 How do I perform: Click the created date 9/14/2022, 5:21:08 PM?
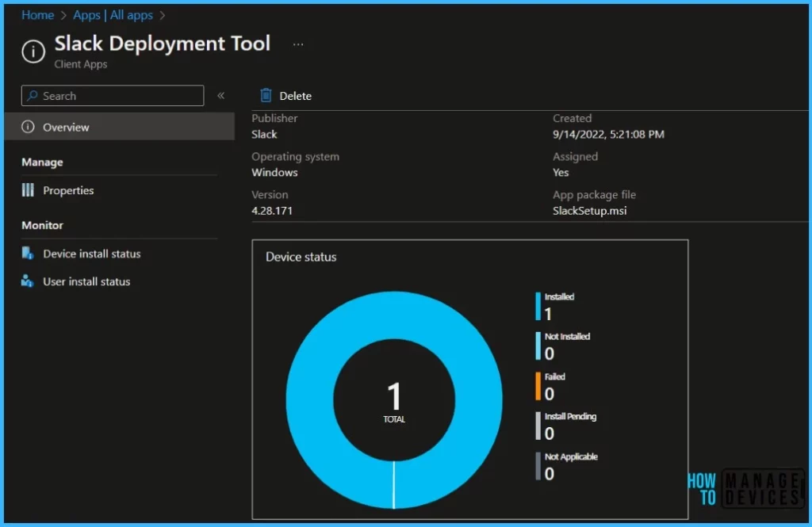pyautogui.click(x=608, y=134)
